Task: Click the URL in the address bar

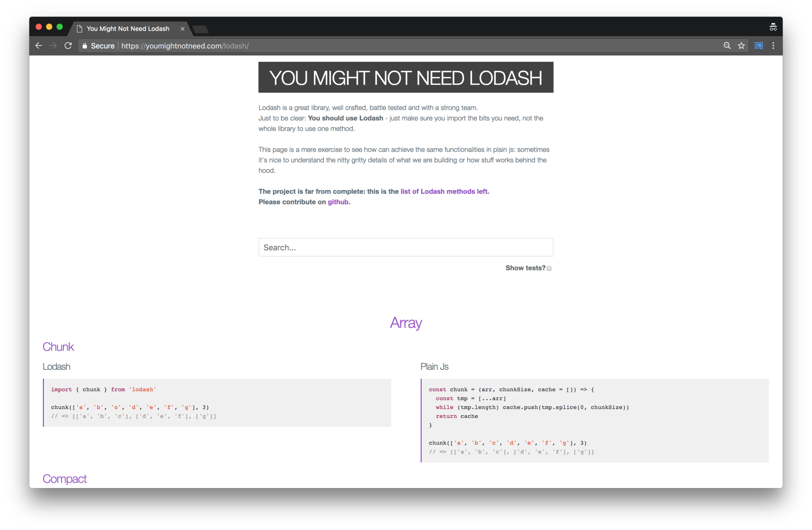Action: point(185,46)
